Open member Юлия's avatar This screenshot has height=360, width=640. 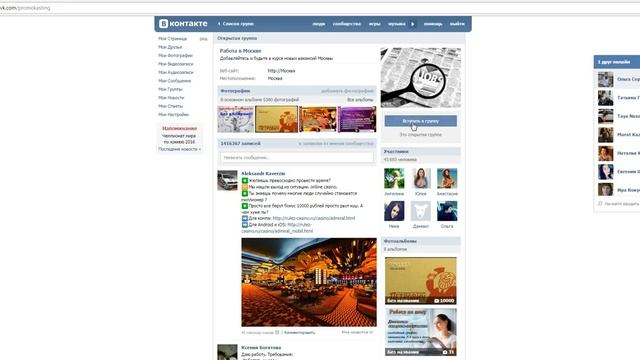pyautogui.click(x=420, y=178)
